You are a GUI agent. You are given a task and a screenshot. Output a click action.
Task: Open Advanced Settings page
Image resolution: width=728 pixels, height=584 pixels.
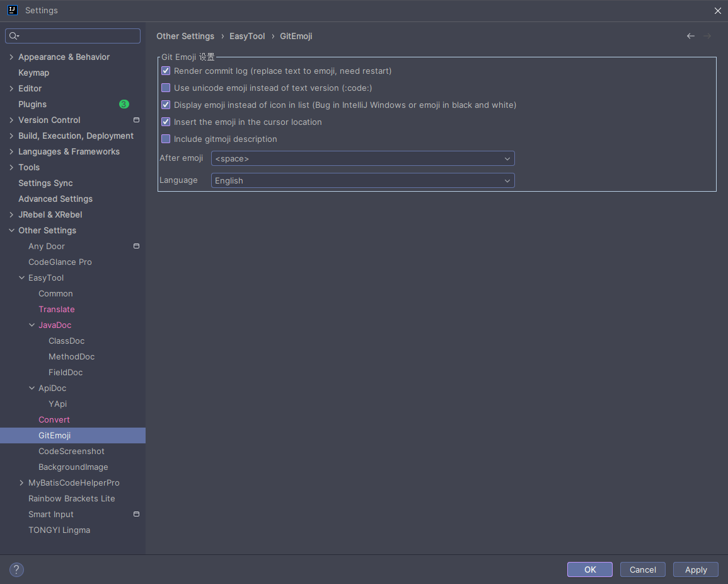point(55,199)
